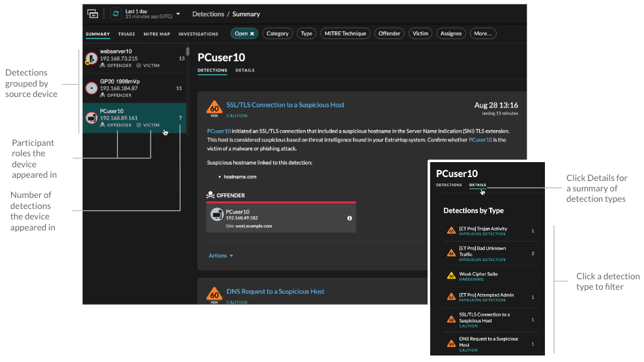Filter by DNS Request to a Suspicious Host in inset
Viewport: 644px width, 362px height.
pos(491,344)
